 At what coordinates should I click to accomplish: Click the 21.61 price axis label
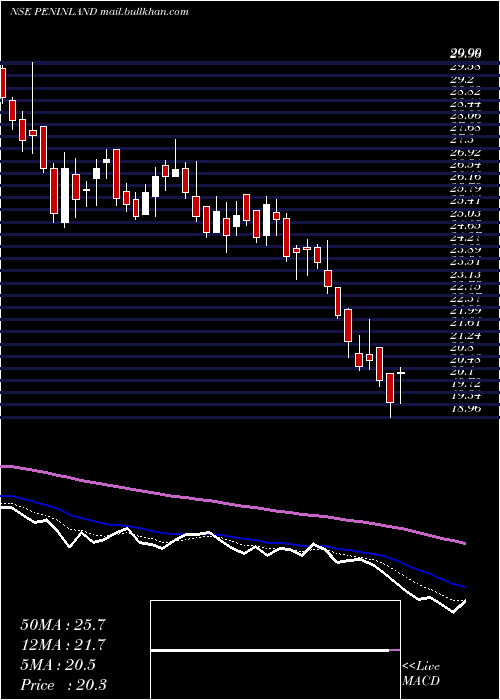click(465, 323)
